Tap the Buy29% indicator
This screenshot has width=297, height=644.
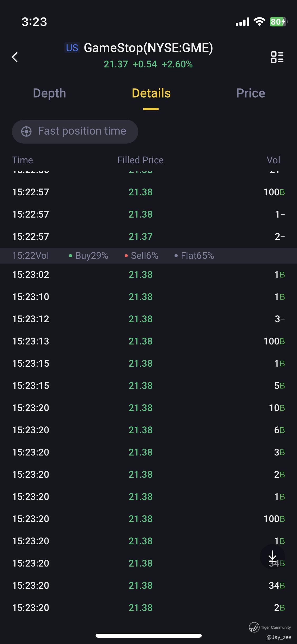pos(89,256)
